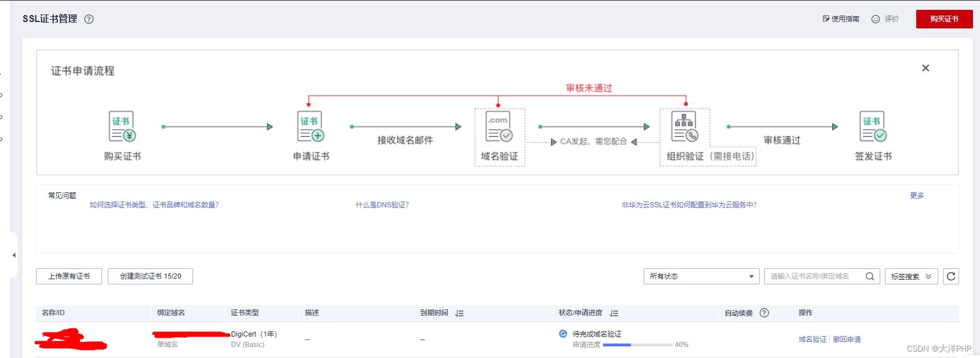This screenshot has height=358, width=980.
Task: Click the refresh list icon
Action: click(951, 276)
